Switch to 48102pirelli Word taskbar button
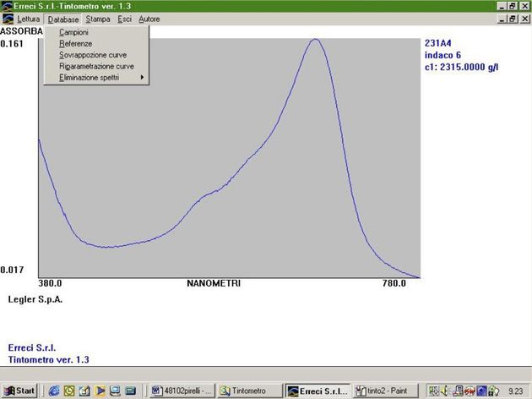The width and height of the screenshot is (532, 399). 182,391
